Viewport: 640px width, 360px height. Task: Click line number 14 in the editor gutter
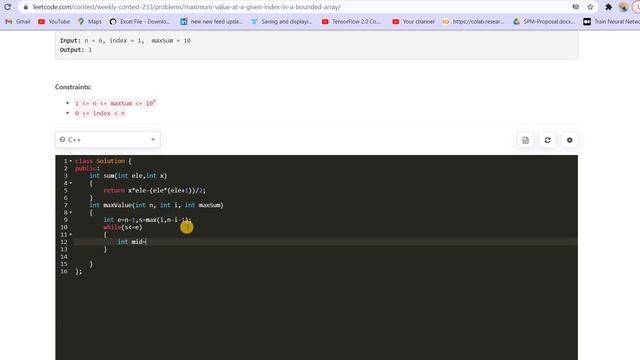point(64,256)
